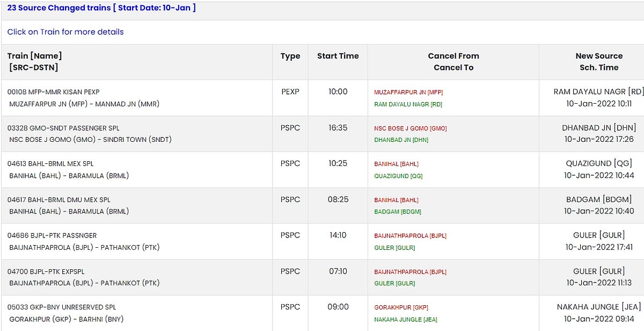Screen dimensions: 644x331
Task: Click red MUZAFFARPUR JN [MFP] cancel-from station
Action: click(408, 92)
